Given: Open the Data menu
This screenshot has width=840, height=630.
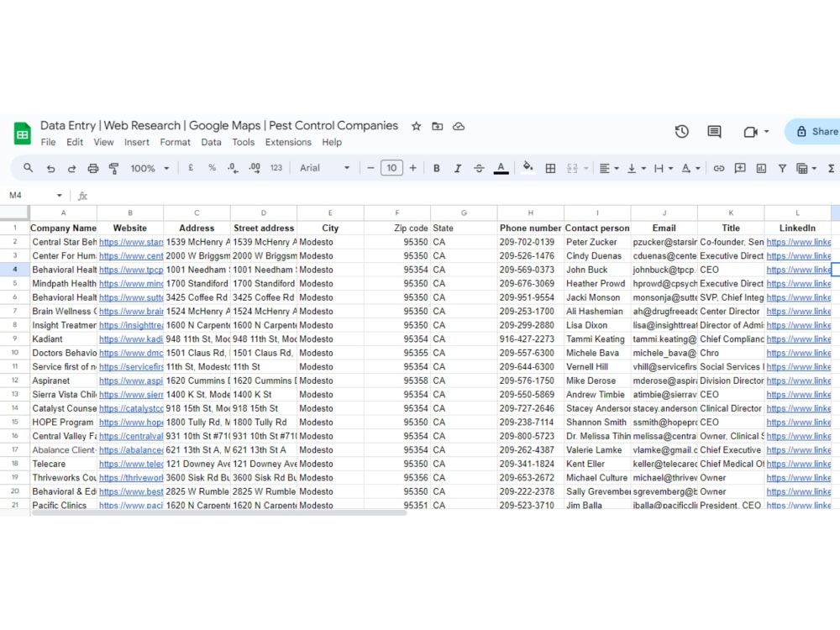Looking at the screenshot, I should [x=211, y=142].
